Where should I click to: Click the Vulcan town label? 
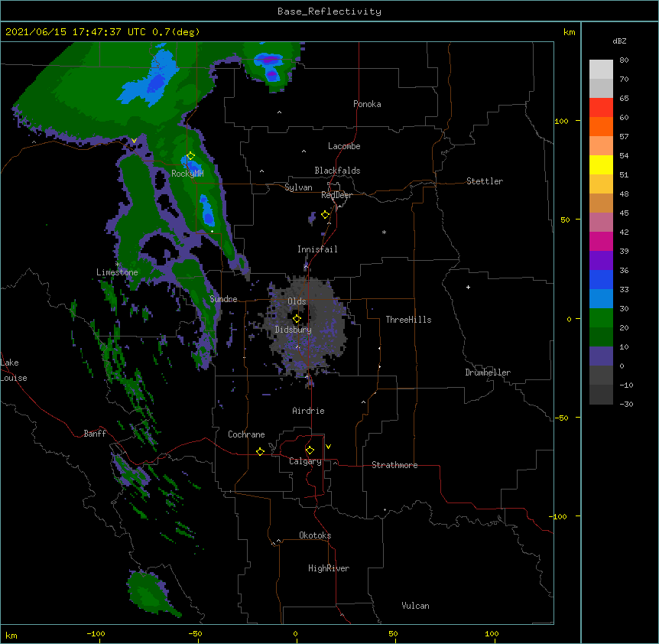coord(415,606)
